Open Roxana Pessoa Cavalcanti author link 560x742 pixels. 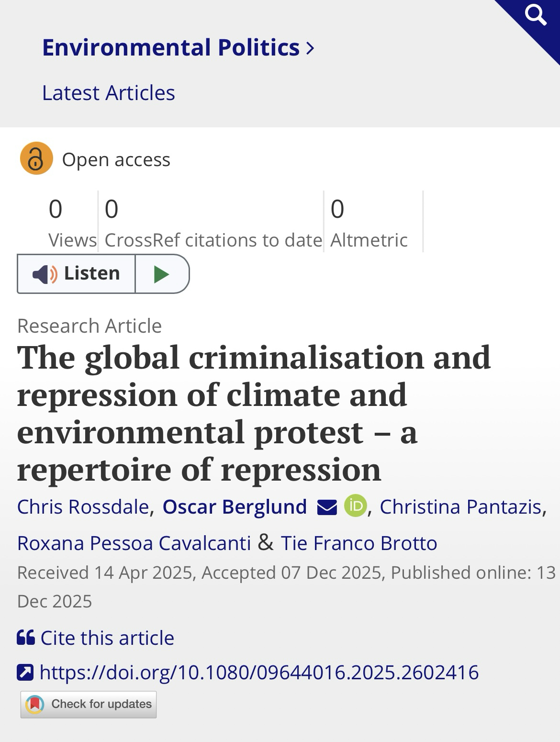134,543
